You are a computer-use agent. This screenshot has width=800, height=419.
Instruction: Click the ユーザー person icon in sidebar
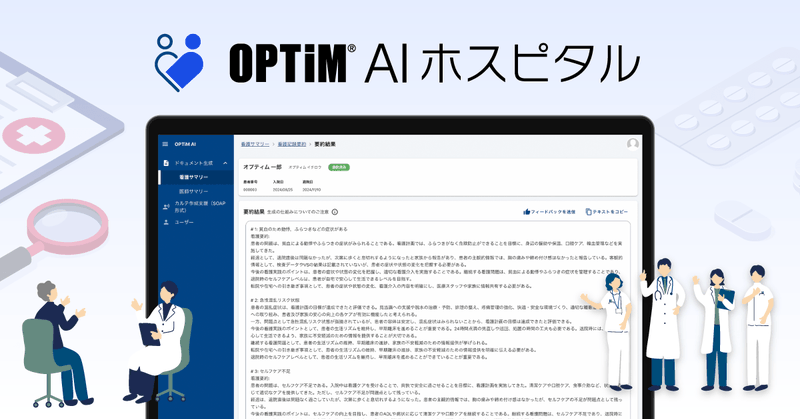pyautogui.click(x=166, y=223)
